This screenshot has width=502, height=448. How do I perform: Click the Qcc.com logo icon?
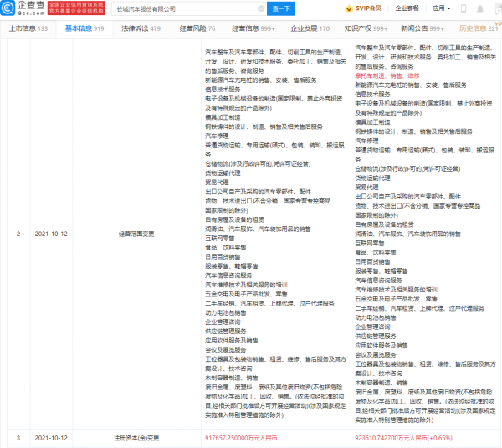(x=8, y=8)
